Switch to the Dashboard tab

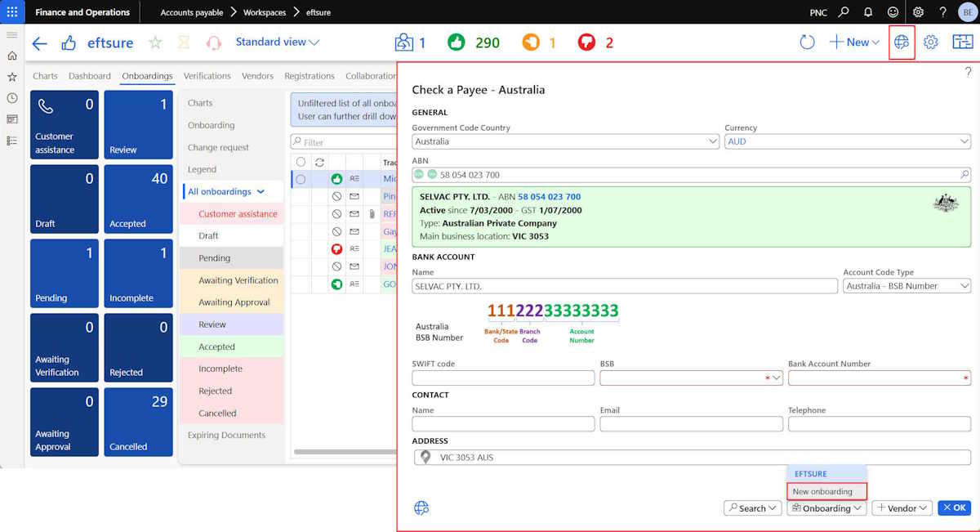coord(90,76)
